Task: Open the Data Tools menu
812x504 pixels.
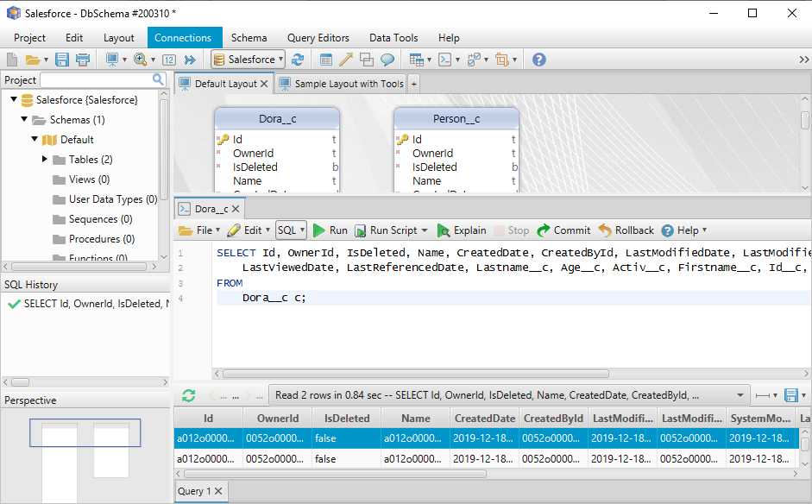Action: click(x=393, y=38)
